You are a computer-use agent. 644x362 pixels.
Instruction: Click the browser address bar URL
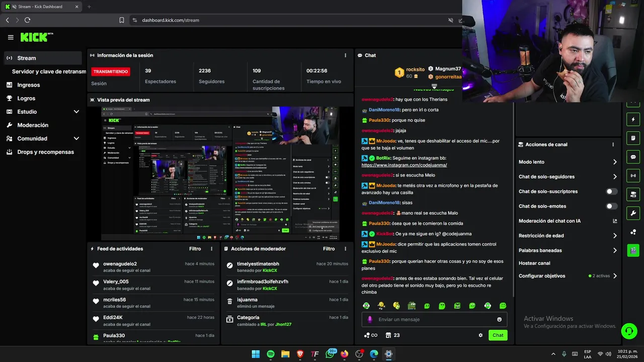[171, 20]
